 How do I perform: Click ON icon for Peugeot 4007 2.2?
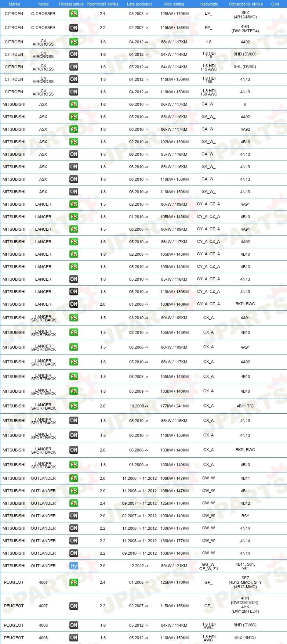[x=74, y=606]
